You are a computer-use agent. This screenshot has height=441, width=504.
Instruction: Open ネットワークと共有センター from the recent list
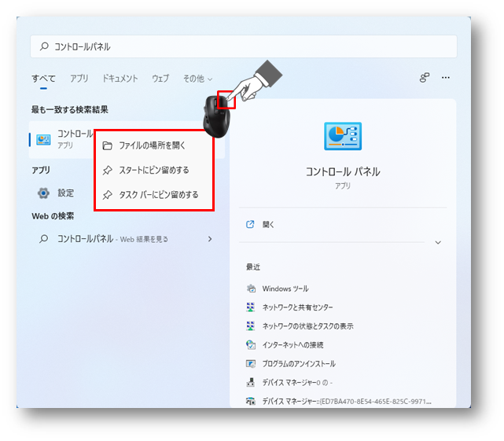[x=297, y=307]
